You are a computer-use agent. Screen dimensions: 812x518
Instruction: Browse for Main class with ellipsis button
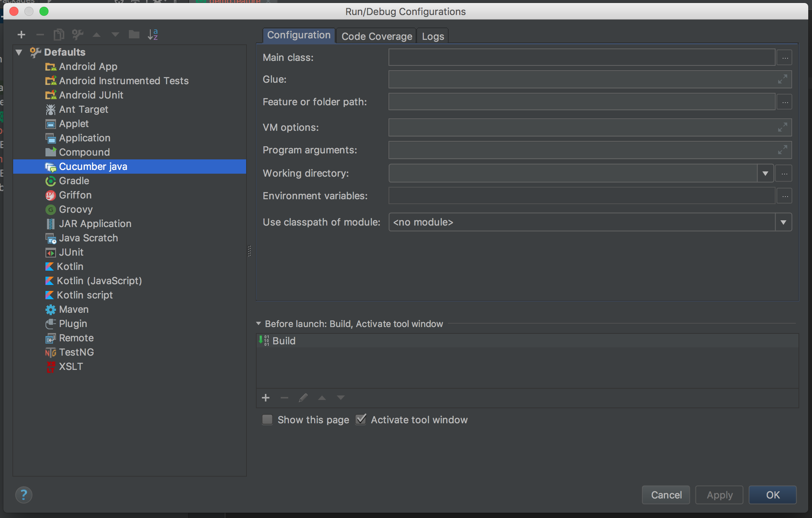coord(785,58)
